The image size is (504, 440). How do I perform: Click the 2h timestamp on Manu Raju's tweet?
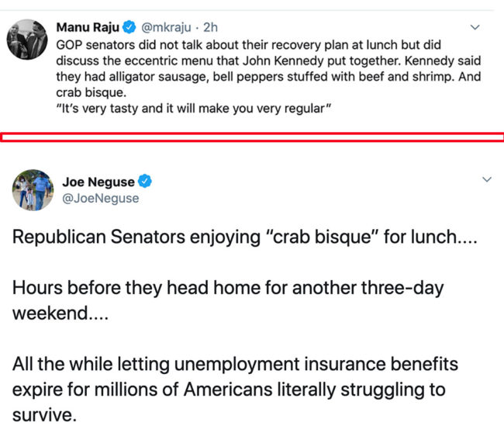[211, 29]
